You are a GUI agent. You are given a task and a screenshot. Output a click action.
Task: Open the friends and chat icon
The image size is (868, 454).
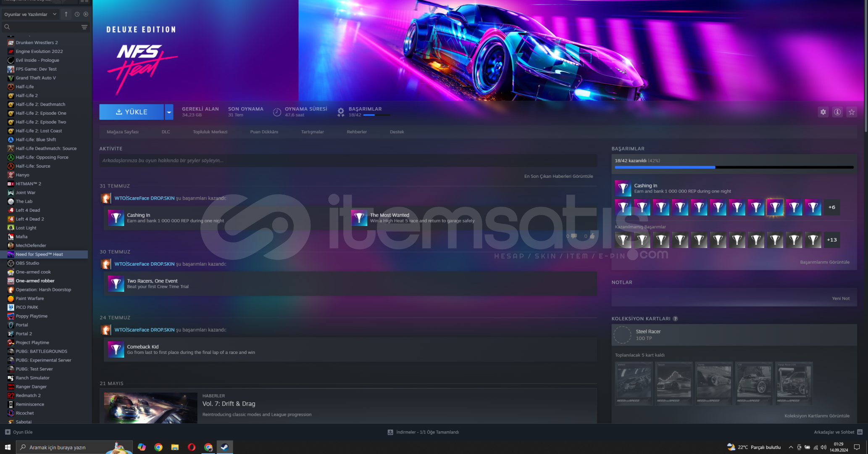(860, 432)
